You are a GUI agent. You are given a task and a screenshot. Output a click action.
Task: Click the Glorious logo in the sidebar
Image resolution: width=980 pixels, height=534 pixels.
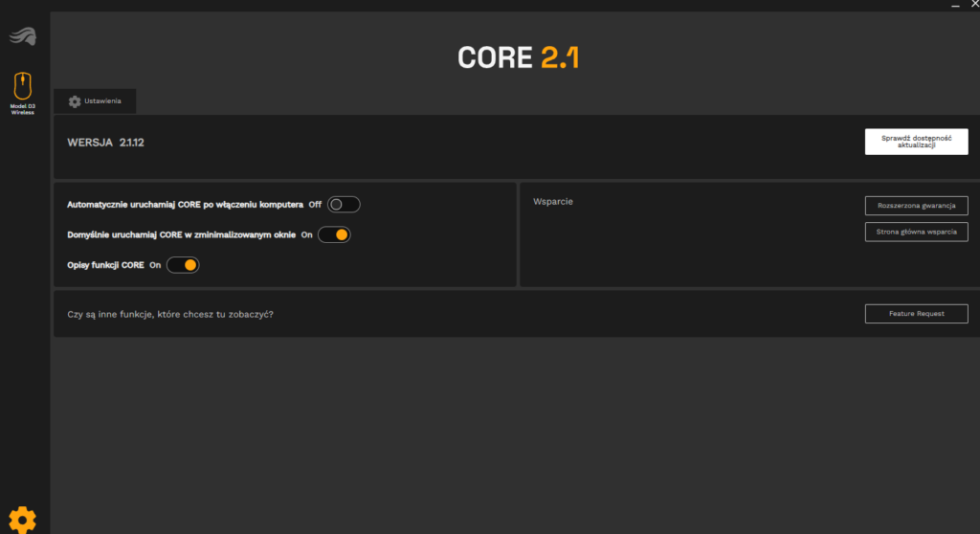click(23, 37)
